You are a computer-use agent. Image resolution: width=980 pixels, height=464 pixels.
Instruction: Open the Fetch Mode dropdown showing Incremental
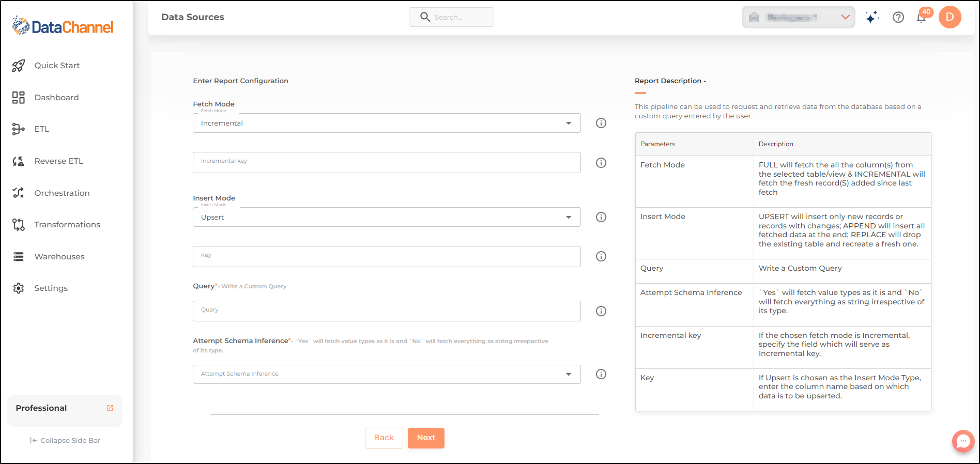coord(387,123)
